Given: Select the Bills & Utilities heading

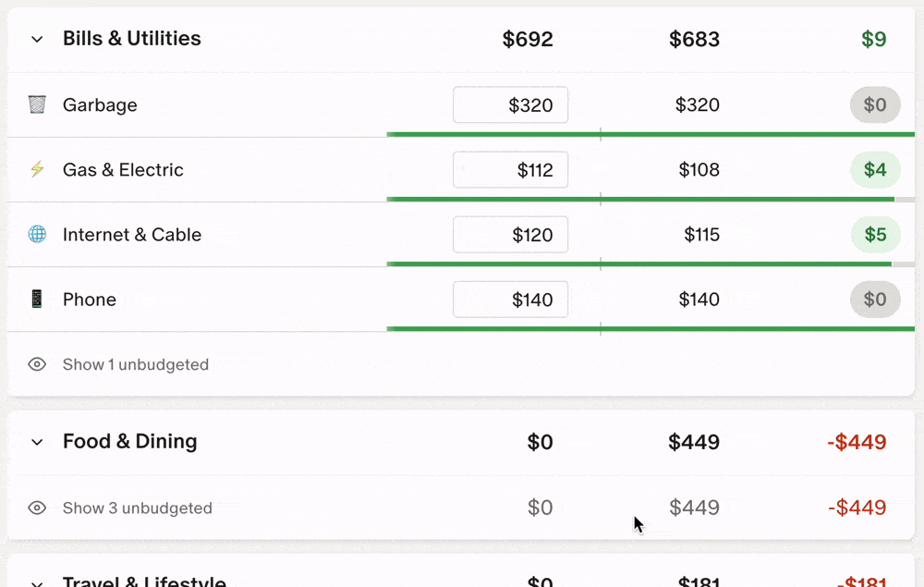Looking at the screenshot, I should (131, 39).
